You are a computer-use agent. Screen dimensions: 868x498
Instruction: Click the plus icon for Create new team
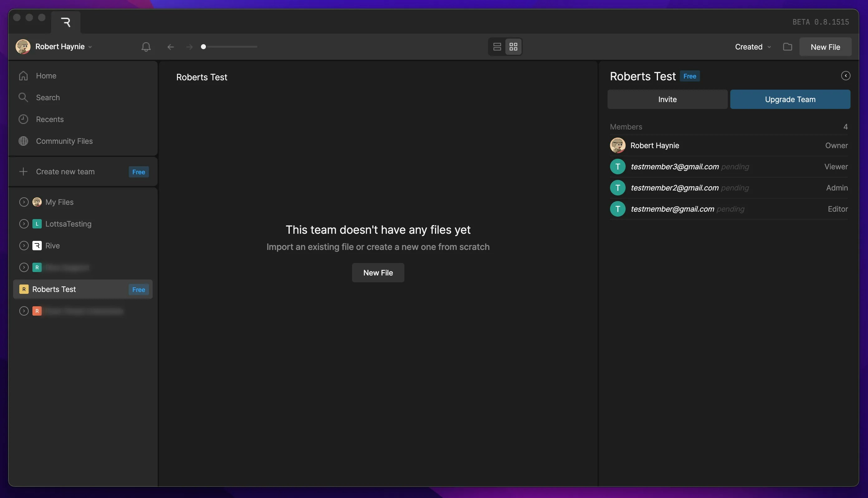tap(23, 171)
